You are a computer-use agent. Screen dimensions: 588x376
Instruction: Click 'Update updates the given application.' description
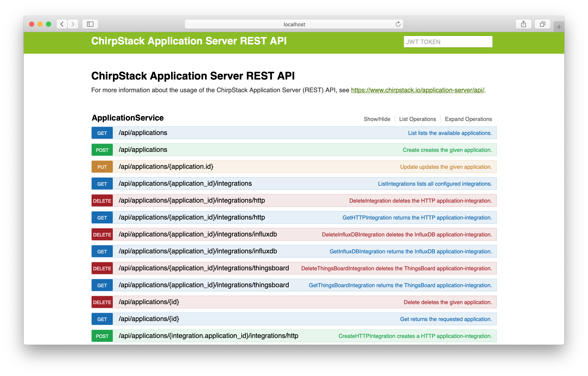coord(446,167)
